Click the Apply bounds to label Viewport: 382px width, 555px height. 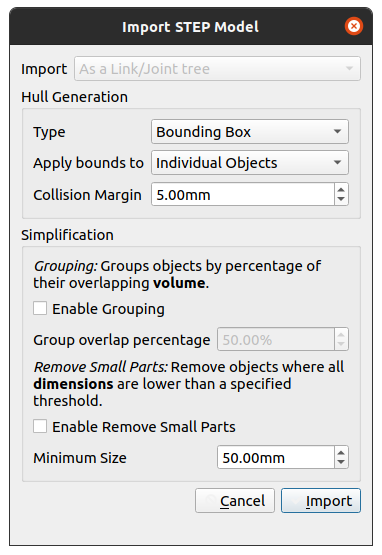tap(88, 163)
